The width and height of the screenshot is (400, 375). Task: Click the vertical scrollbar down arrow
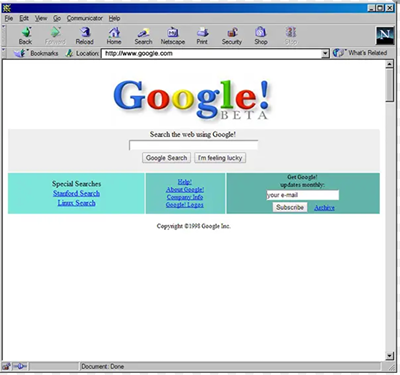[390, 356]
